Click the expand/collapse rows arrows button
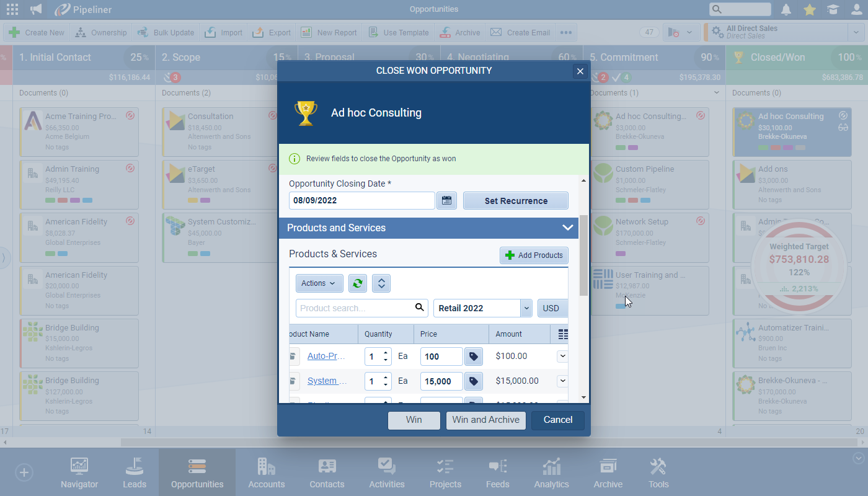 click(x=381, y=283)
